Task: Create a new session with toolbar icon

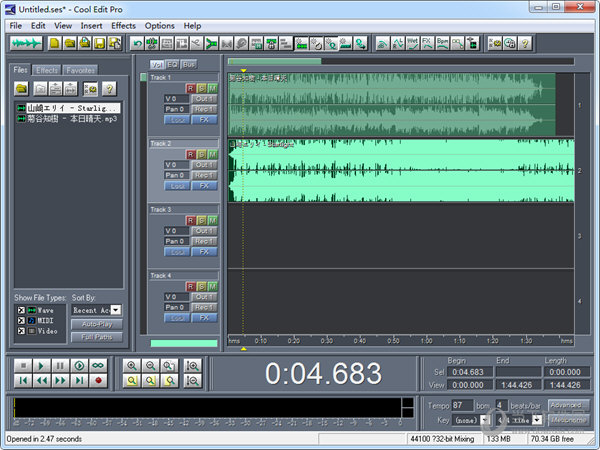Action: pos(55,43)
